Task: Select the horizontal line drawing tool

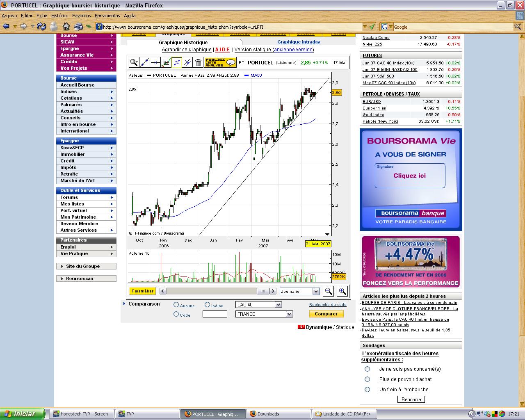Action: pyautogui.click(x=155, y=62)
